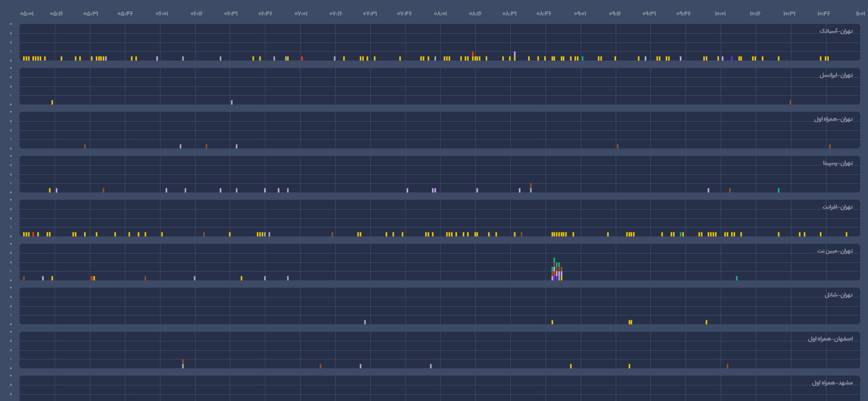Select the brown marker in تهران-ایرانسل row
Image resolution: width=868 pixels, height=401 pixels.
pos(790,102)
